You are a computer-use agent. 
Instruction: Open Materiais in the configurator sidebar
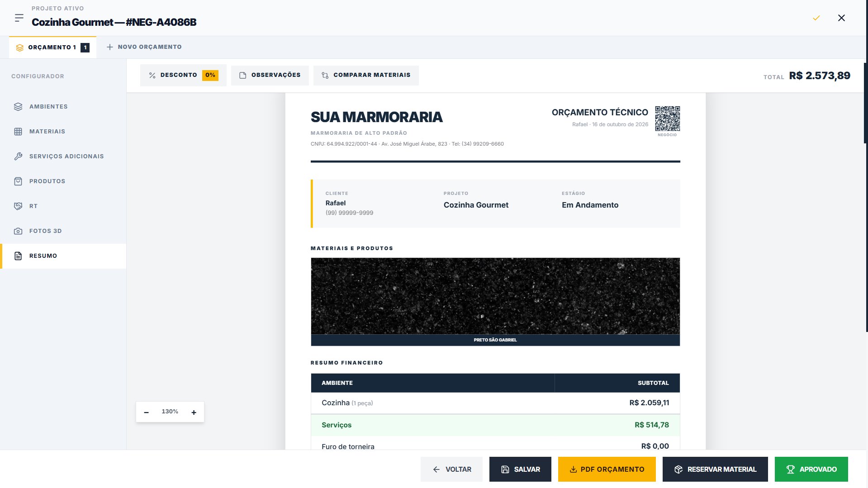[x=63, y=132]
